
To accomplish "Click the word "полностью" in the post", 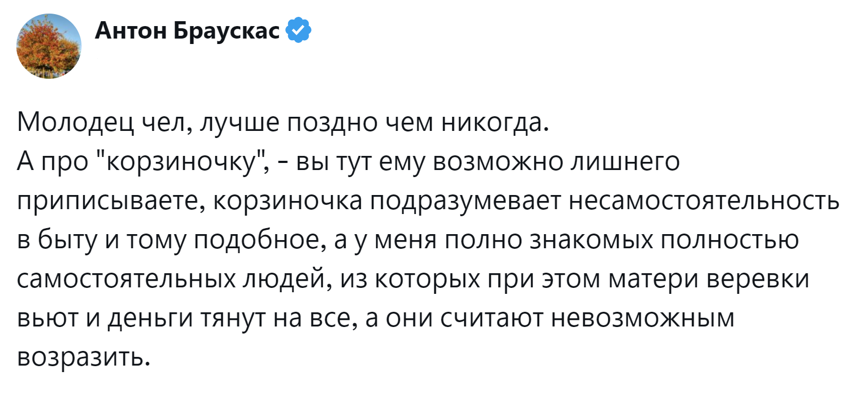I will [729, 240].
